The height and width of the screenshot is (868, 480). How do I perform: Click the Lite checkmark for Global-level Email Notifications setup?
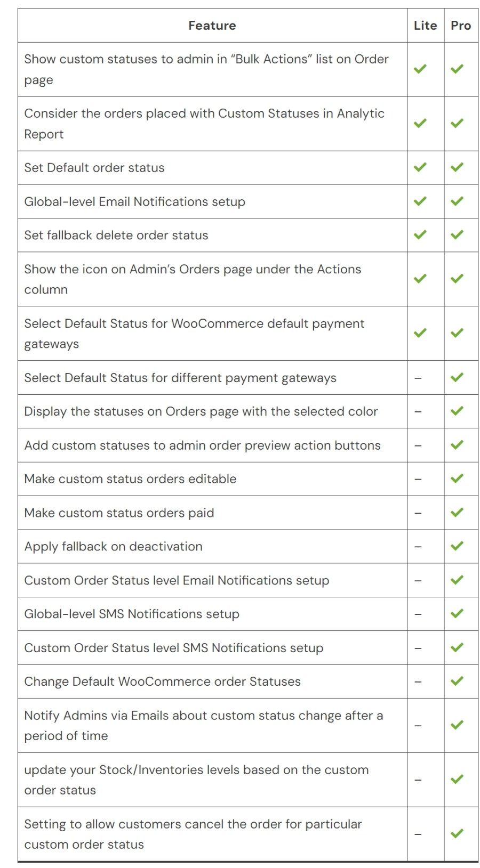tap(420, 201)
